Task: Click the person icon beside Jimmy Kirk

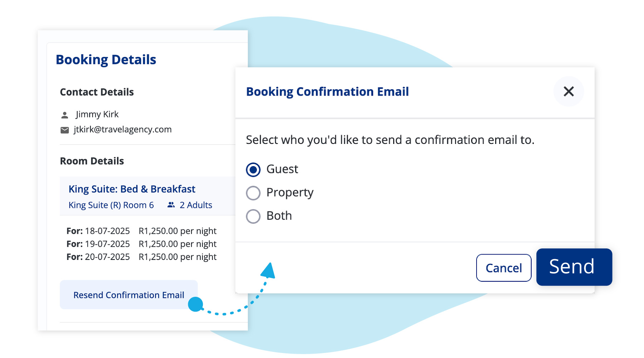Action: click(x=65, y=115)
